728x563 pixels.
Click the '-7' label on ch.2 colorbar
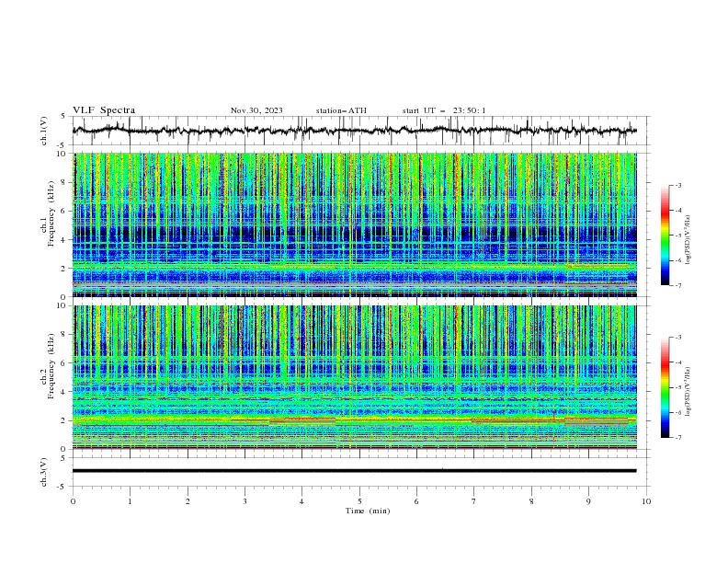[677, 438]
